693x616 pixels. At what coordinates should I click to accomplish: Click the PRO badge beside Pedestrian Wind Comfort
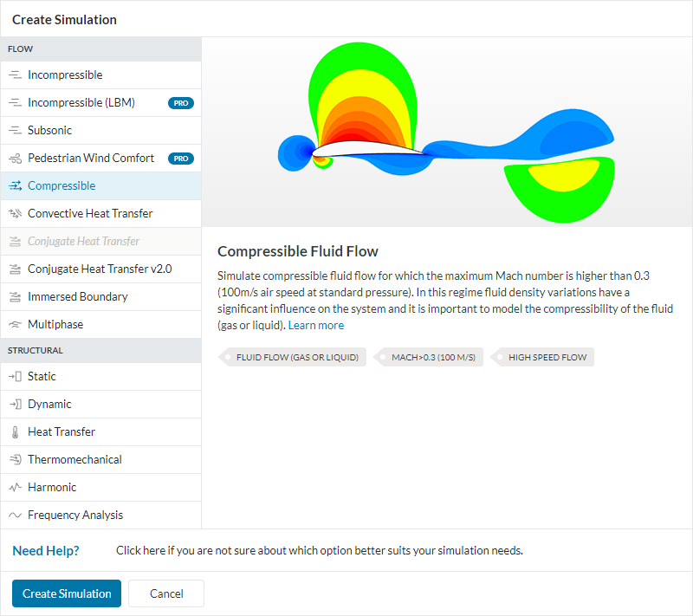(x=180, y=159)
